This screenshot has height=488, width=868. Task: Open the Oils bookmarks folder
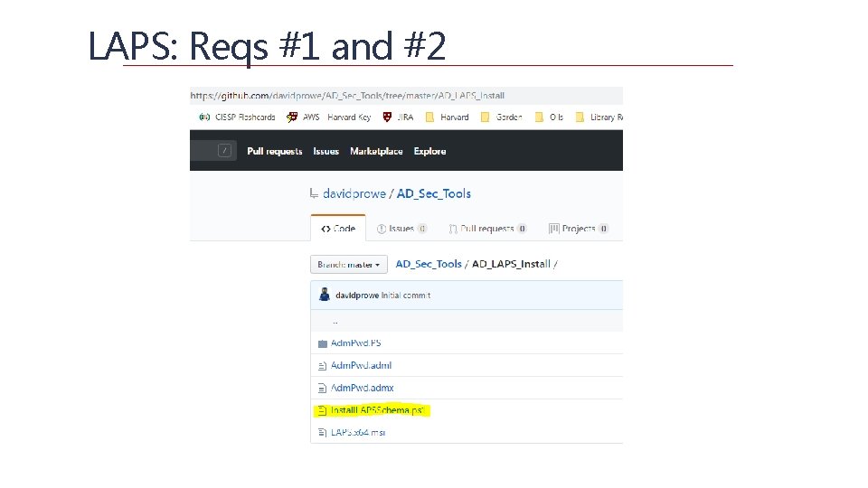549,117
